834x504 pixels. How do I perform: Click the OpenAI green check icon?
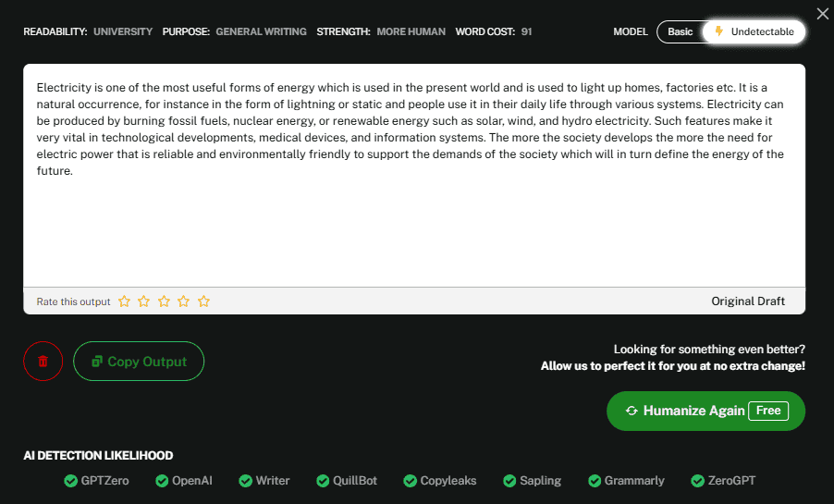tap(162, 481)
